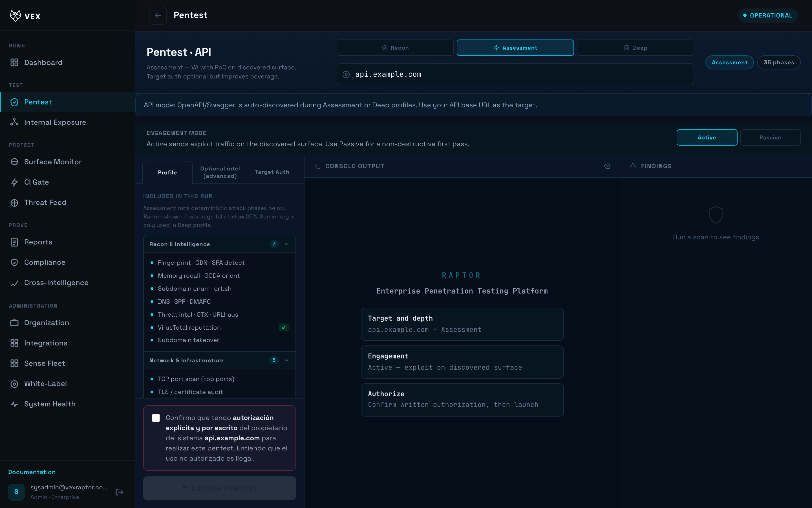This screenshot has height=508, width=812.
Task: Select Active engagement mode
Action: click(707, 137)
